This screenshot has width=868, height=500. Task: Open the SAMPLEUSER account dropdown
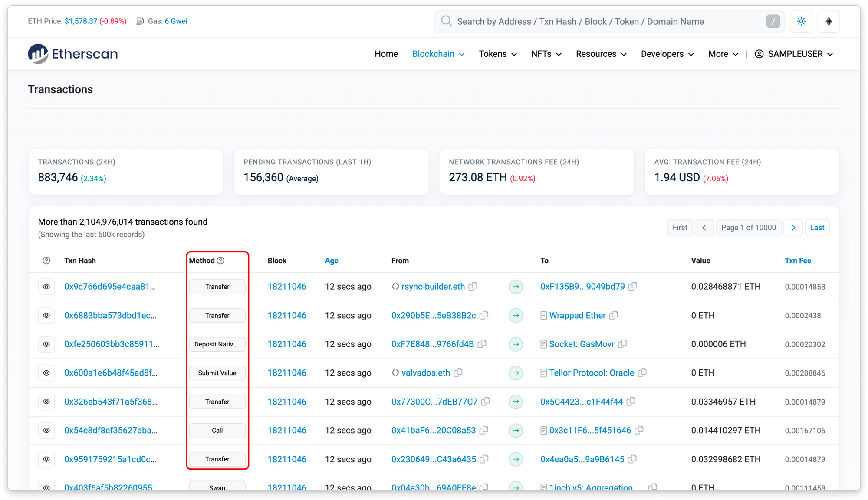click(x=794, y=54)
